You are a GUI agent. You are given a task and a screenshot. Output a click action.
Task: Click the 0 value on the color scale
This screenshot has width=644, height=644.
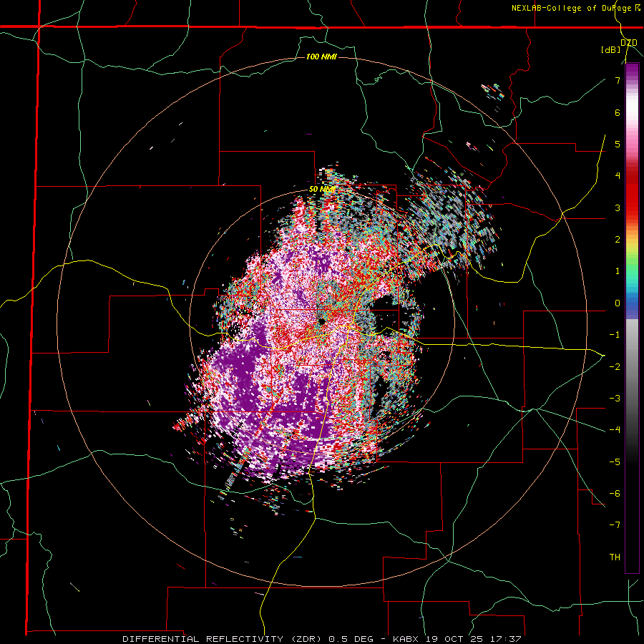tap(618, 303)
